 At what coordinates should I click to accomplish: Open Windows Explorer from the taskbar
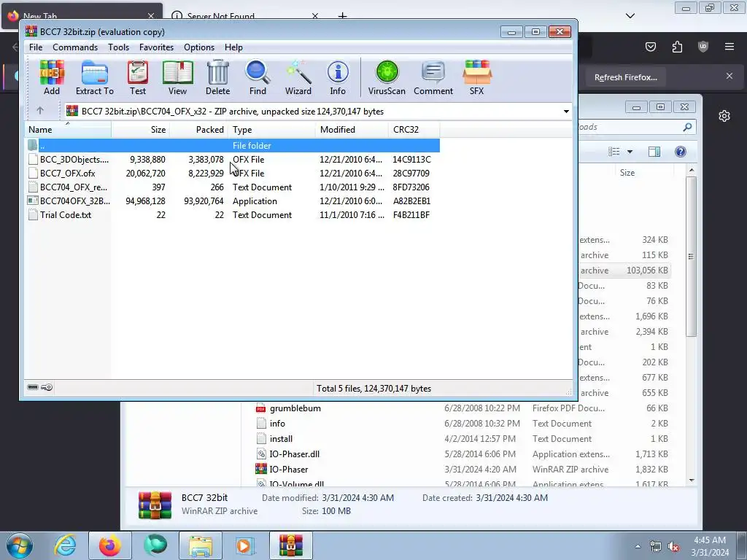[200, 545]
